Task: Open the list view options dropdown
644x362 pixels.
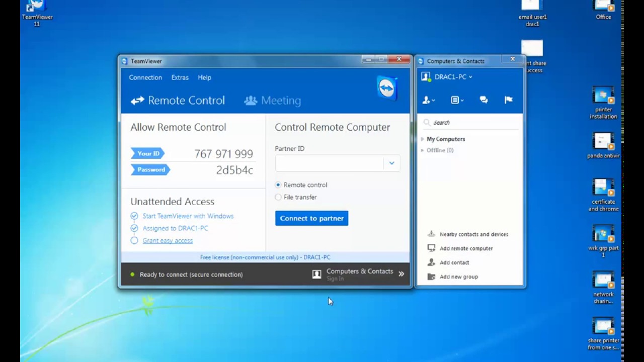Action: (457, 100)
